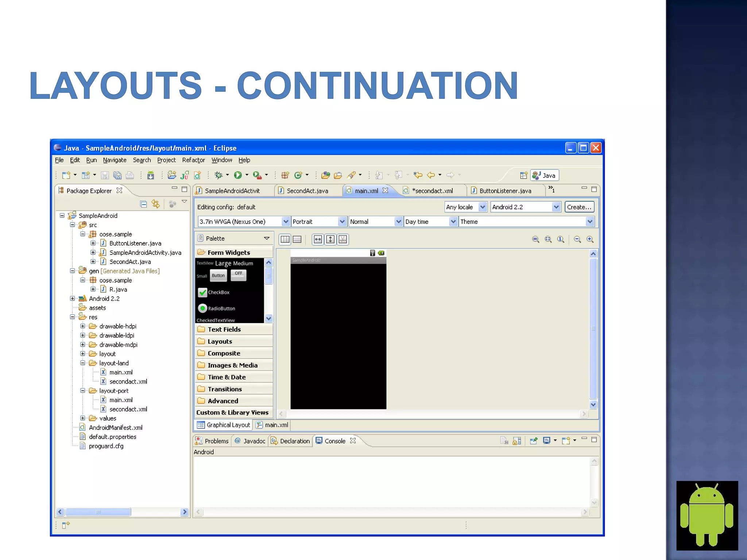Click the Open Perspective icon
Image resolution: width=747 pixels, height=560 pixels.
(523, 175)
